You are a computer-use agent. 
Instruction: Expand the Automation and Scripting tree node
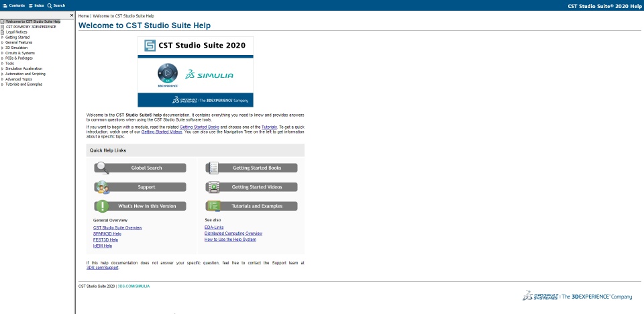coord(3,74)
